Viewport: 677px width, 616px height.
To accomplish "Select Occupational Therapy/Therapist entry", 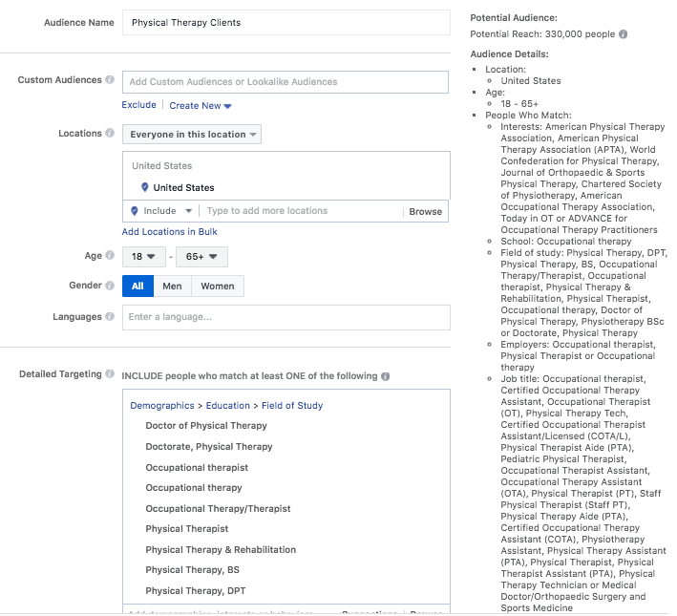I will [x=218, y=509].
